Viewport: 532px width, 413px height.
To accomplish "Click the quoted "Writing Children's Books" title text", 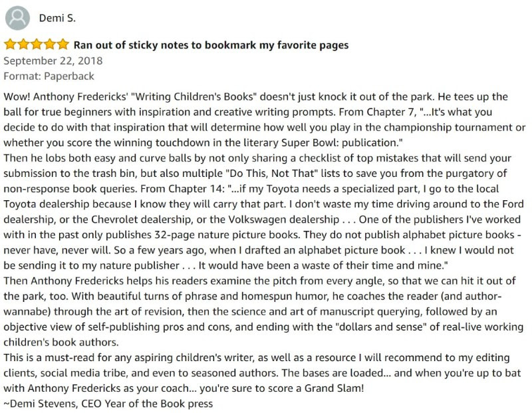I will point(194,96).
